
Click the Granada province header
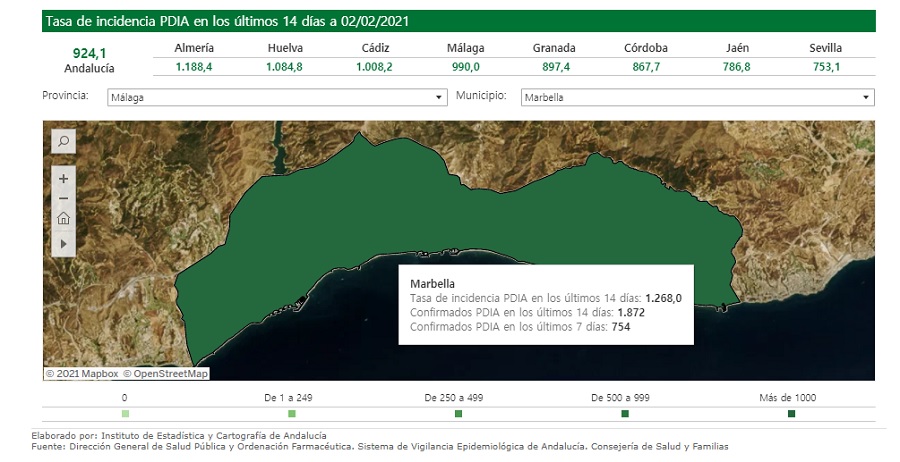click(554, 48)
